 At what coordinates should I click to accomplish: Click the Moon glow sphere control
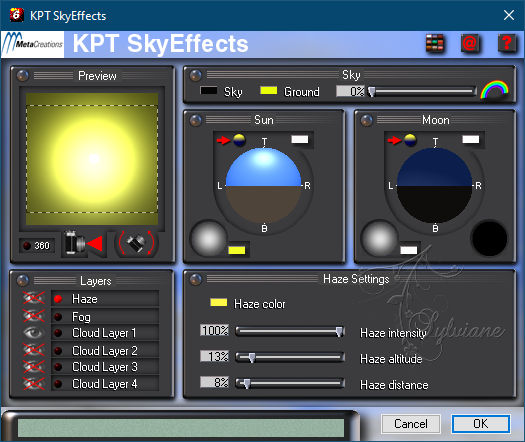point(379,238)
